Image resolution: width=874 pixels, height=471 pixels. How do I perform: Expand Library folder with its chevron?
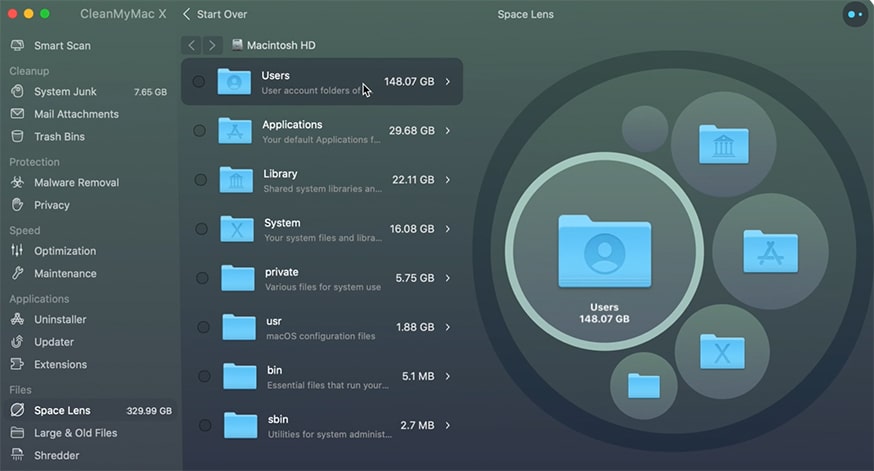tap(448, 179)
